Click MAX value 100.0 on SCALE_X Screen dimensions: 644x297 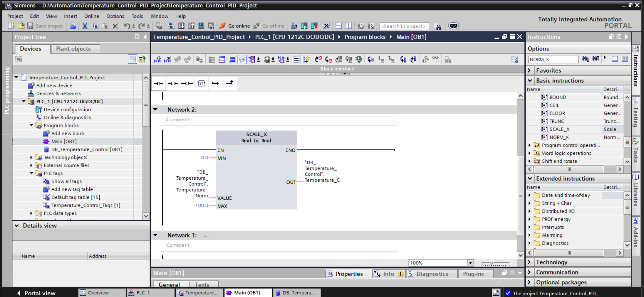pos(202,205)
